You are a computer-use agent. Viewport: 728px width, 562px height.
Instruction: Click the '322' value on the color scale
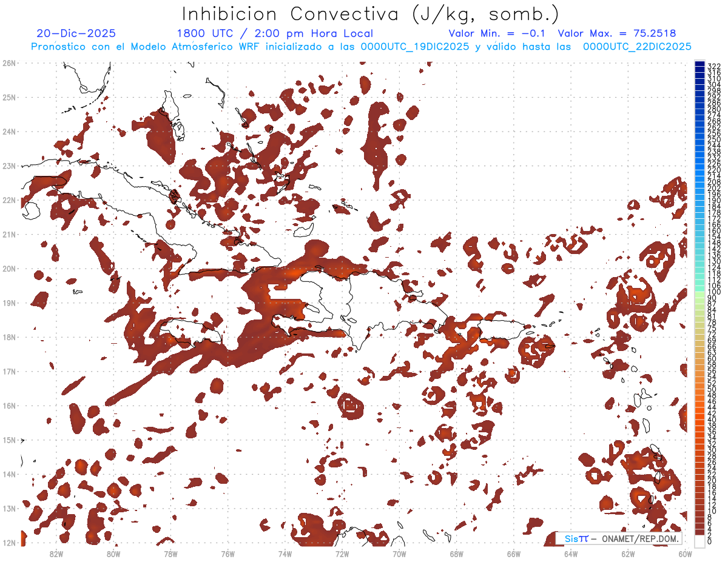tap(714, 66)
